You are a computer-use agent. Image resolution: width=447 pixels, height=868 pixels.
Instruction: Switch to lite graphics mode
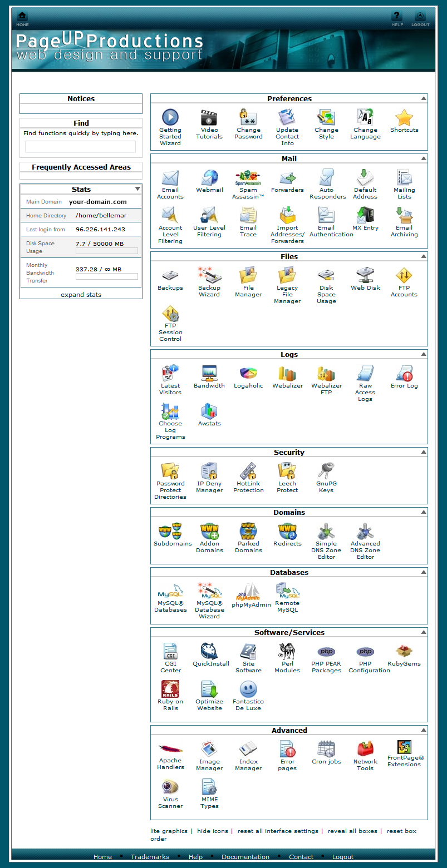point(169,831)
